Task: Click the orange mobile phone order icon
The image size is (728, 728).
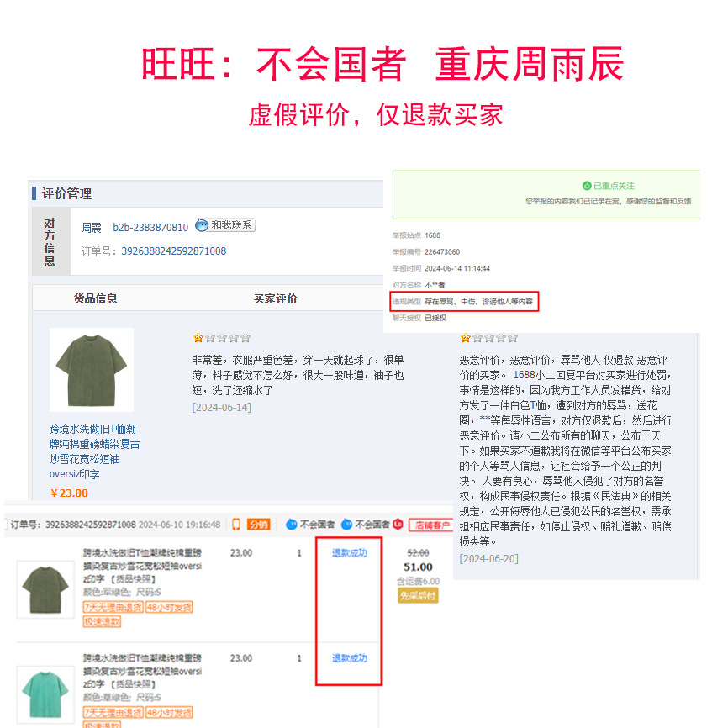Action: pos(236,525)
